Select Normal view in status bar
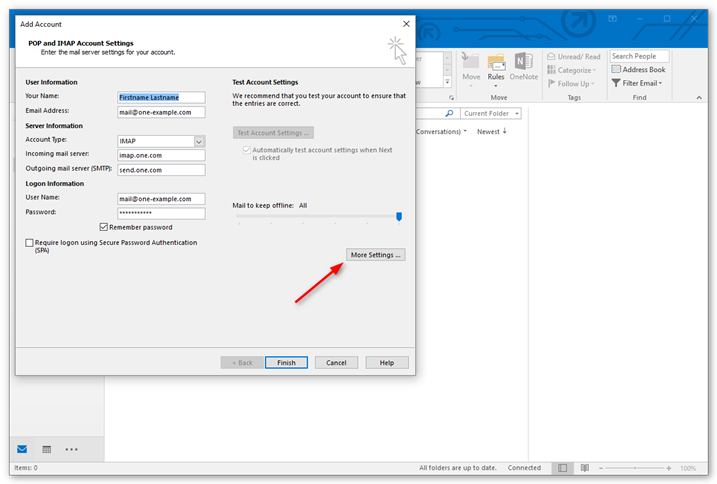Screen dimensions: 717x484 click(562, 468)
